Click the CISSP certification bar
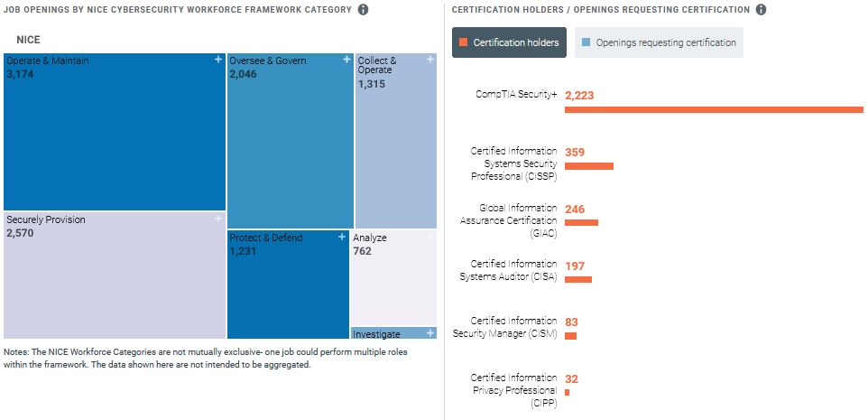Screen dimensions: 868x420 click(x=589, y=166)
